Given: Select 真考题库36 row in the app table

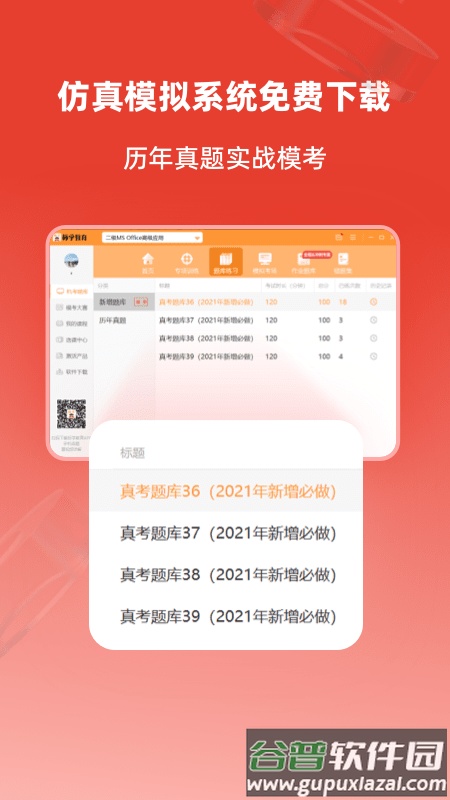Looking at the screenshot, I should pos(276,302).
